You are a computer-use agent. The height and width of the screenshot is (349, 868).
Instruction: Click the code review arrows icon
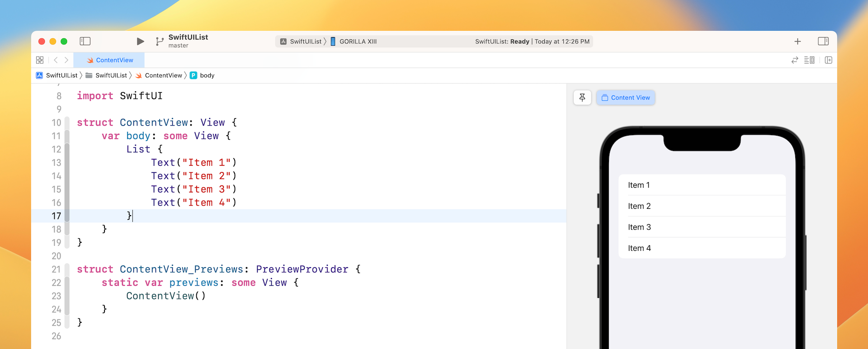[794, 60]
